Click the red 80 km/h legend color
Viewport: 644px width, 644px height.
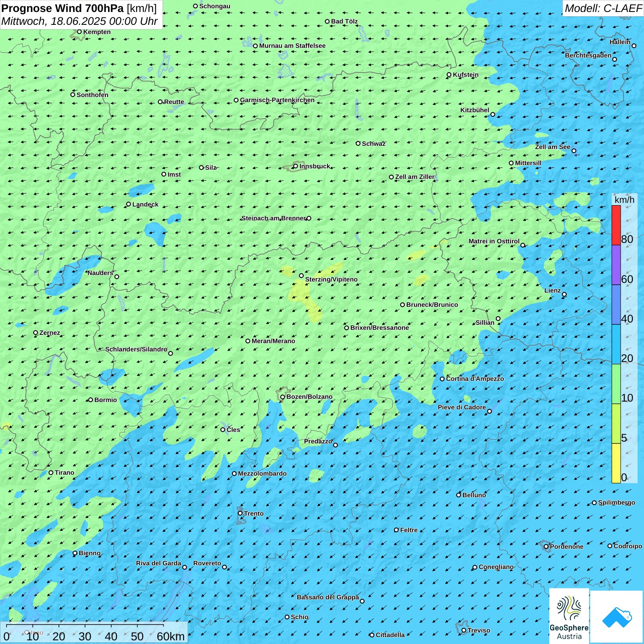(616, 225)
